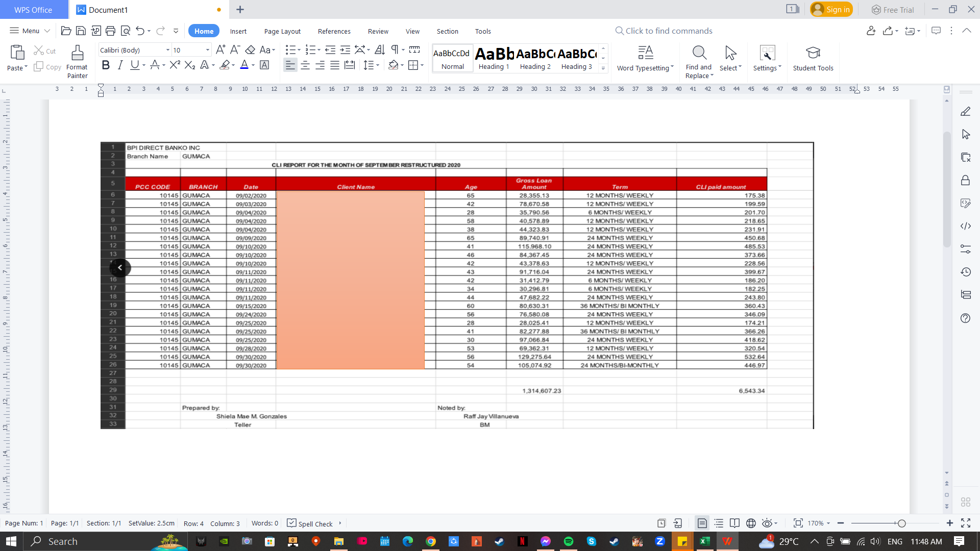Toggle Bold formatting

point(106,65)
